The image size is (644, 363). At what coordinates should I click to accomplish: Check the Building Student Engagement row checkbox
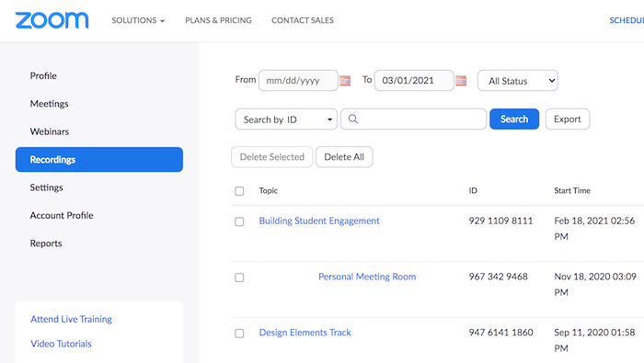click(239, 221)
